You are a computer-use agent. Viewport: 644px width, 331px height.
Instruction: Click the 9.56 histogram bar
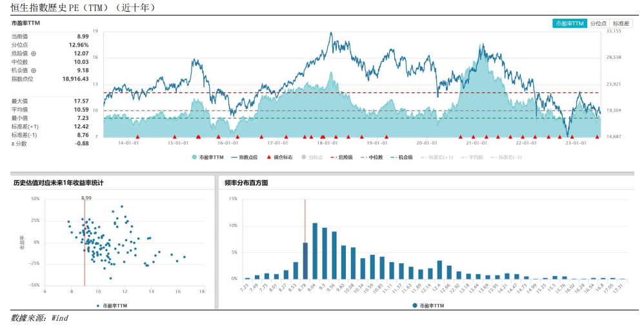334,256
